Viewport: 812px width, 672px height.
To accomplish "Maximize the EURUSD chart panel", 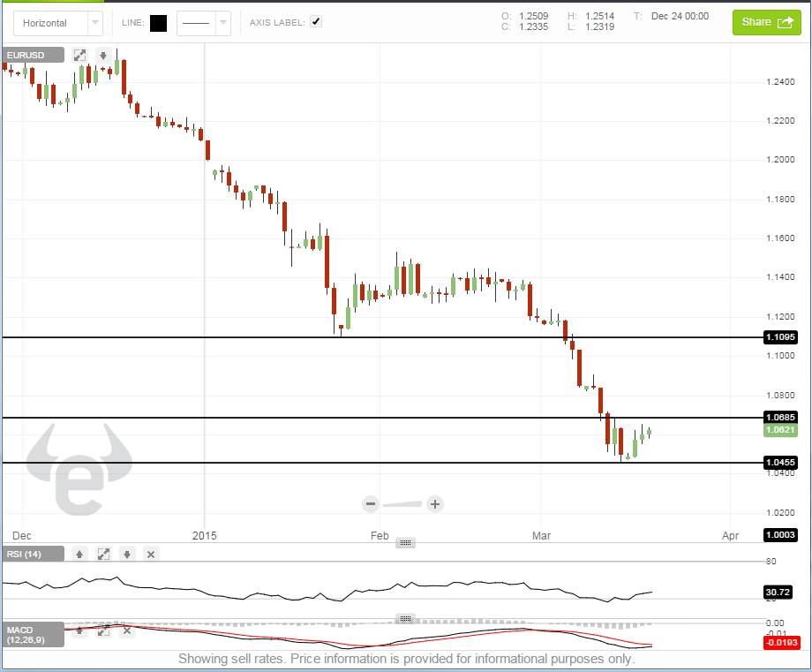I will click(x=79, y=55).
